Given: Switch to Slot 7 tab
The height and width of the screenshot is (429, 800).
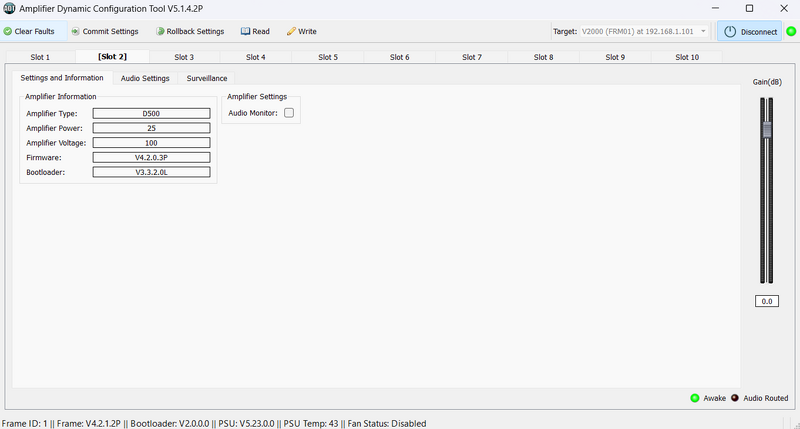Looking at the screenshot, I should (471, 57).
